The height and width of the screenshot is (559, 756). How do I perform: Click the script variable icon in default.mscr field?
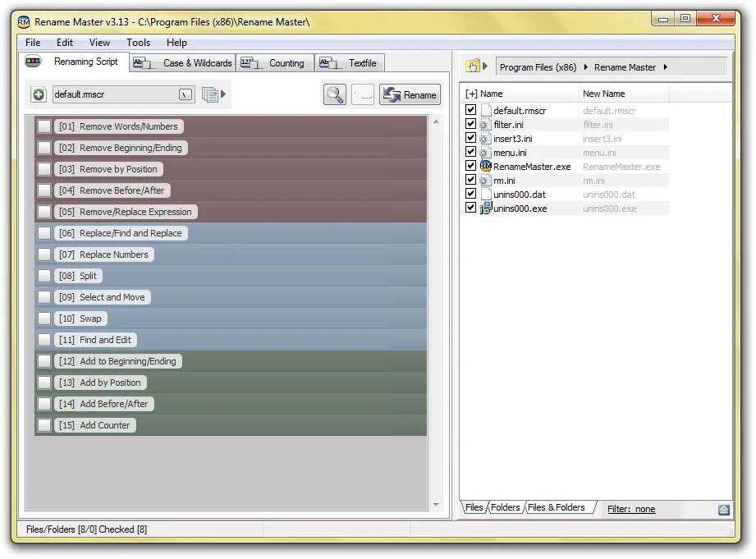(186, 94)
